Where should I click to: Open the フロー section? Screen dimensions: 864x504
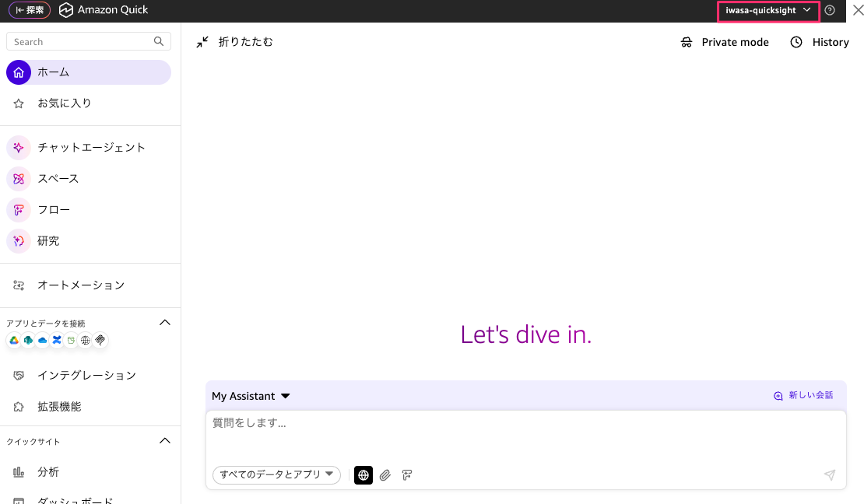point(54,209)
